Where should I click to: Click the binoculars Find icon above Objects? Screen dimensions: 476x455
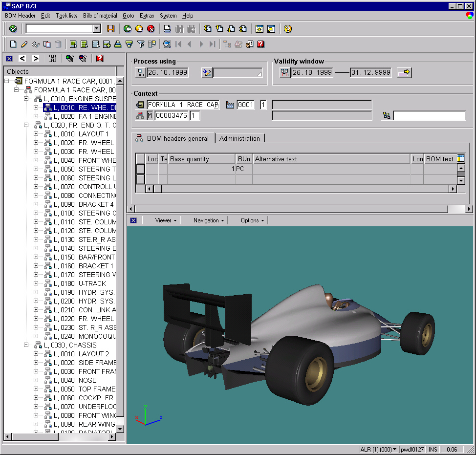click(x=52, y=59)
